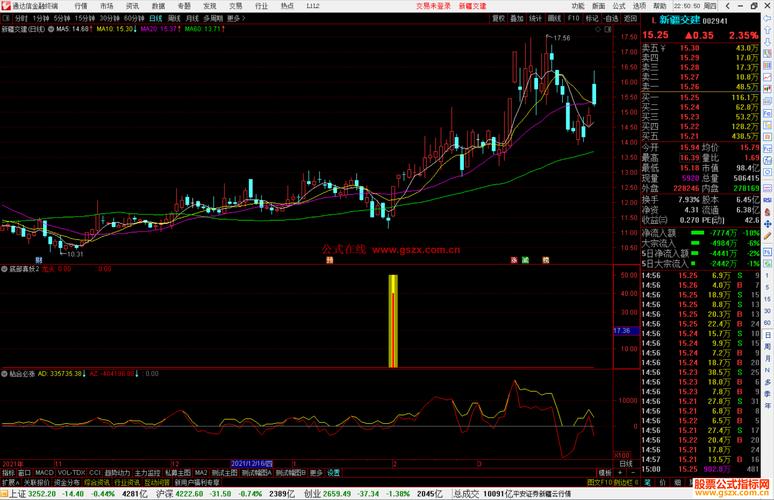Click the chart window toggle icon near 17.50
Screen dimensions: 774x500
point(608,30)
